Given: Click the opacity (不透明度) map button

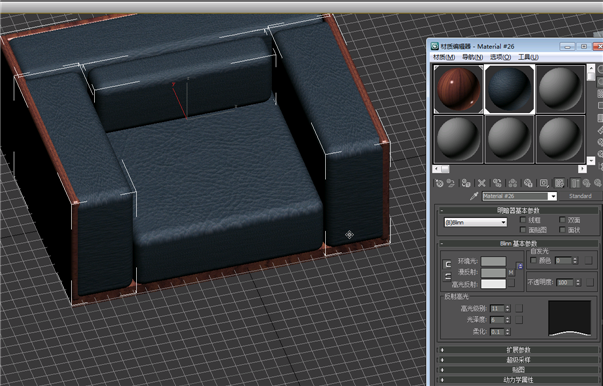Looking at the screenshot, I should point(590,282).
